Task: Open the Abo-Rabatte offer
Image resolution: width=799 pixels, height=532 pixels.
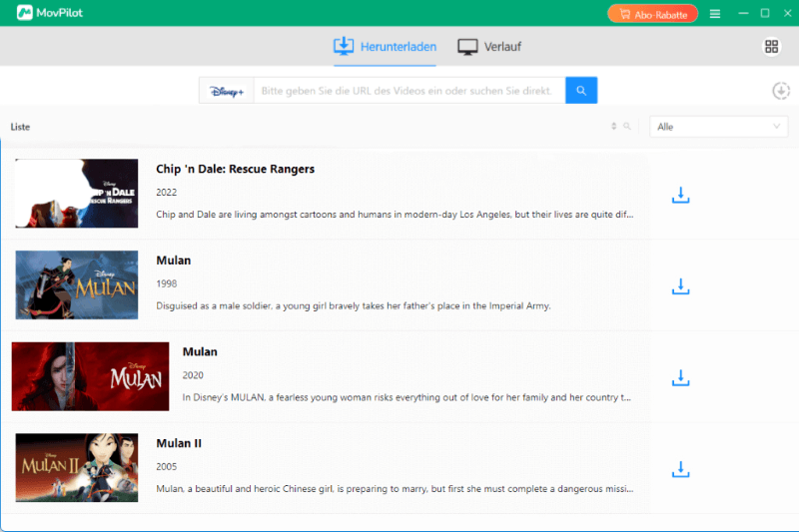Action: coord(652,14)
